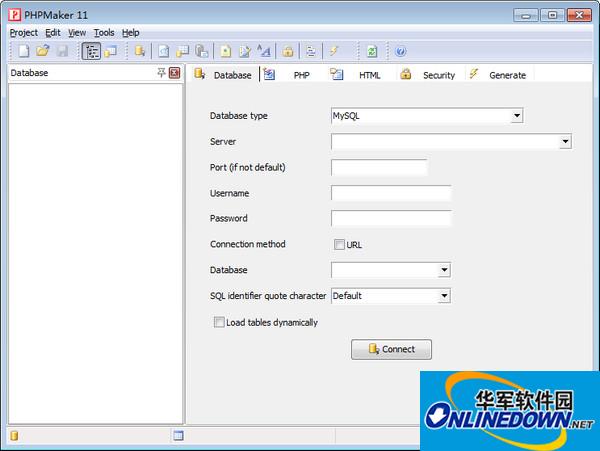Open a project via the folder icon

click(43, 51)
